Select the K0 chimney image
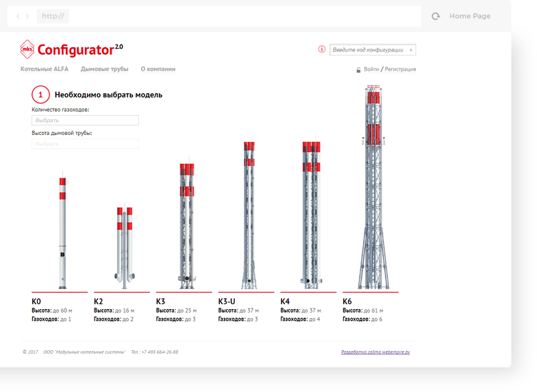Screen dimensions: 537x392 pyautogui.click(x=62, y=230)
